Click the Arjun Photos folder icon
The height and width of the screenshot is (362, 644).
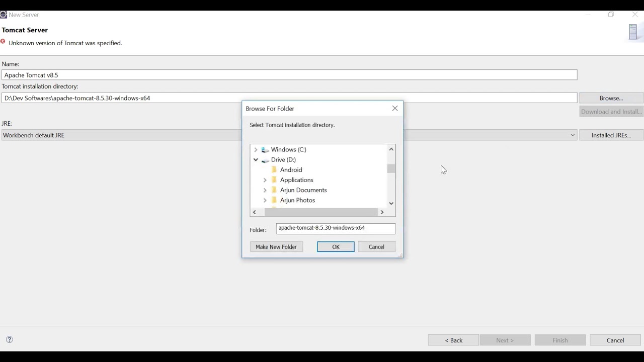(x=274, y=200)
